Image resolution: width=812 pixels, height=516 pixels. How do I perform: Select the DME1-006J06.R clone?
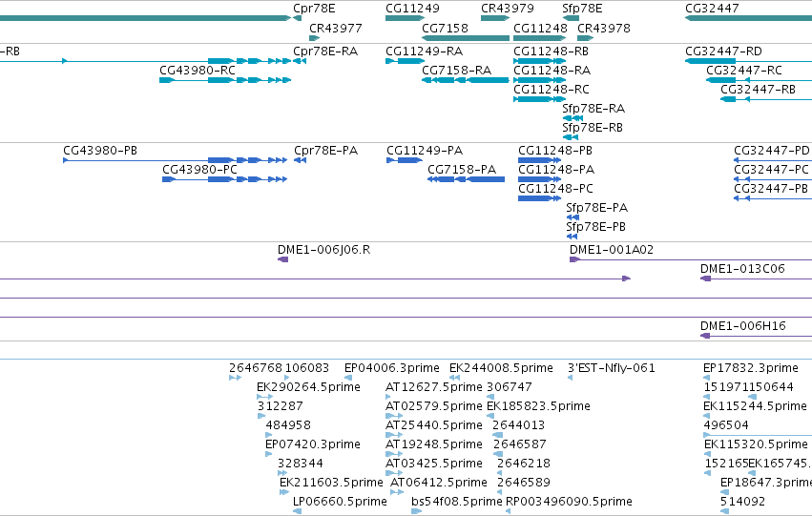pos(282,259)
